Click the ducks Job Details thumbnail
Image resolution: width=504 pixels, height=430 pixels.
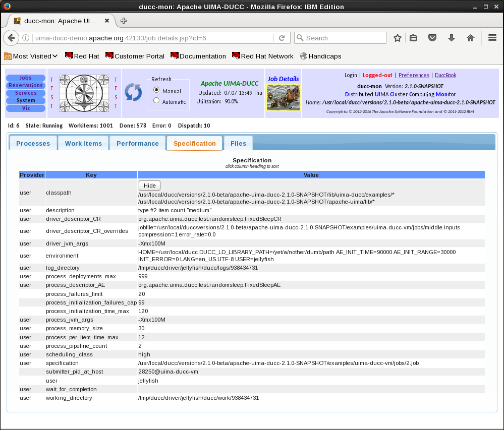(283, 97)
